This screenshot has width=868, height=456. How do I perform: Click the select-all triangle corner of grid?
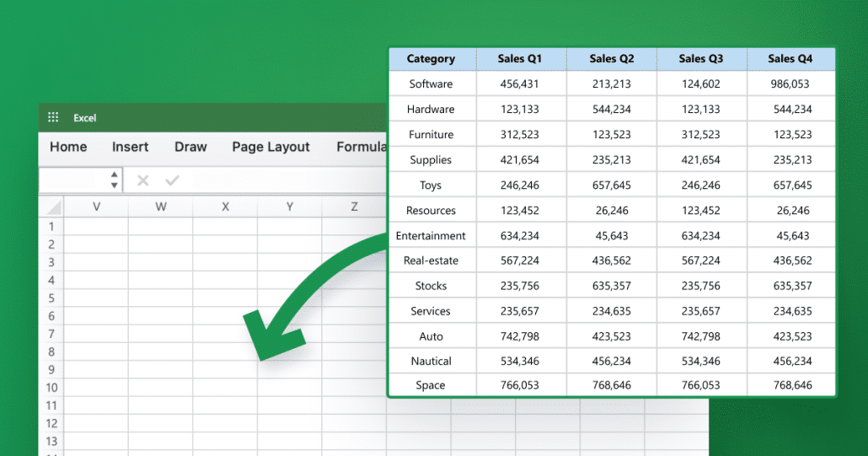pos(54,207)
